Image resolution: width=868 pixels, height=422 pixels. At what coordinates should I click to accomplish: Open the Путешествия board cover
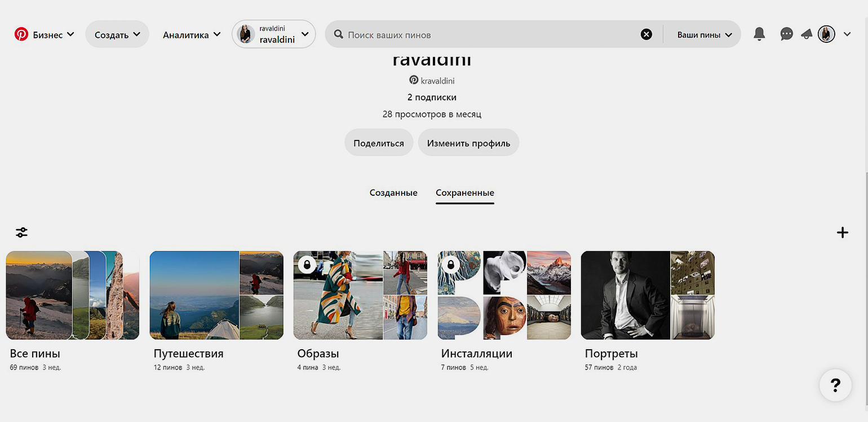[216, 295]
